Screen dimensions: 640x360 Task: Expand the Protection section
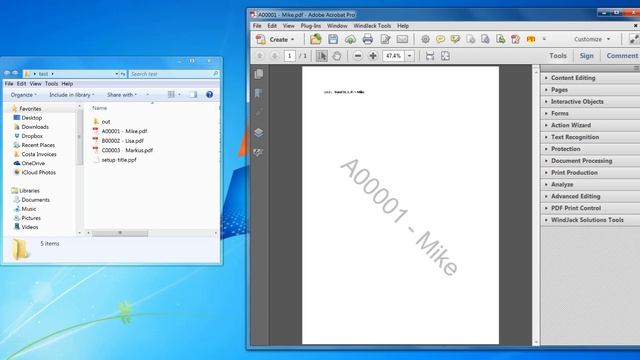pyautogui.click(x=591, y=149)
